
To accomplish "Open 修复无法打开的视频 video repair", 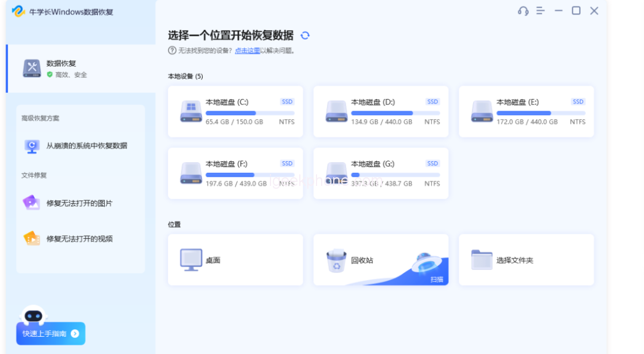I will point(79,239).
